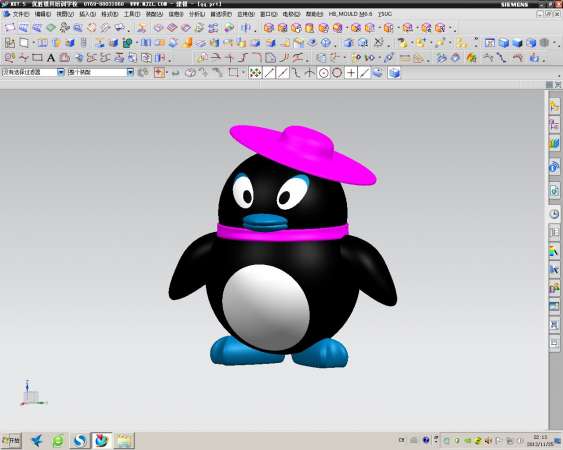Toggle the intersection snap icon
This screenshot has width=563, height=450.
(310, 73)
